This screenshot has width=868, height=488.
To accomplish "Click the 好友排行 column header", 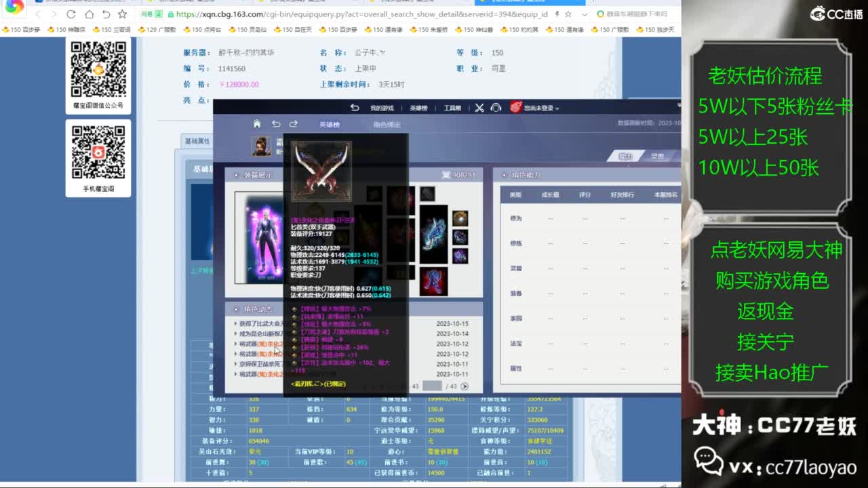I will pyautogui.click(x=623, y=195).
